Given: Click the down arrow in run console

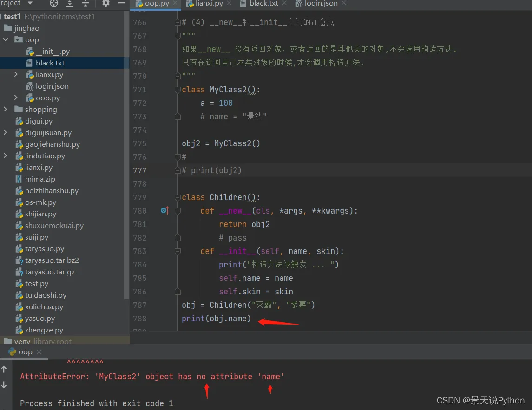Looking at the screenshot, I should [x=4, y=385].
